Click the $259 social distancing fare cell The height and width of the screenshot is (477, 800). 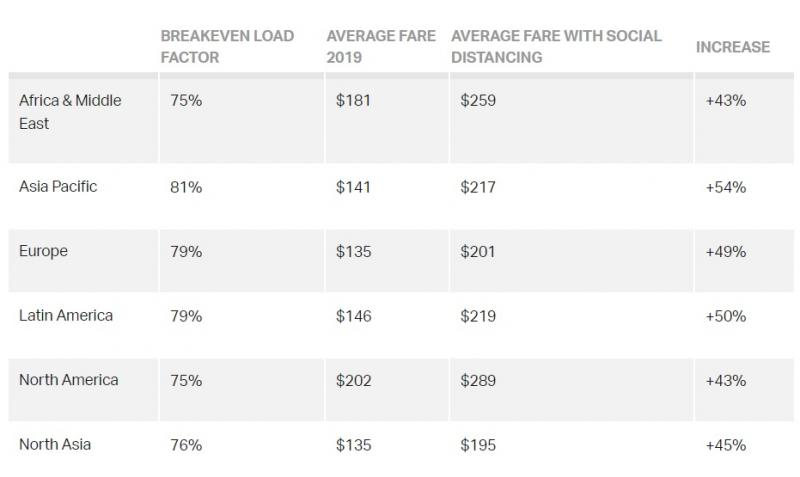[478, 100]
